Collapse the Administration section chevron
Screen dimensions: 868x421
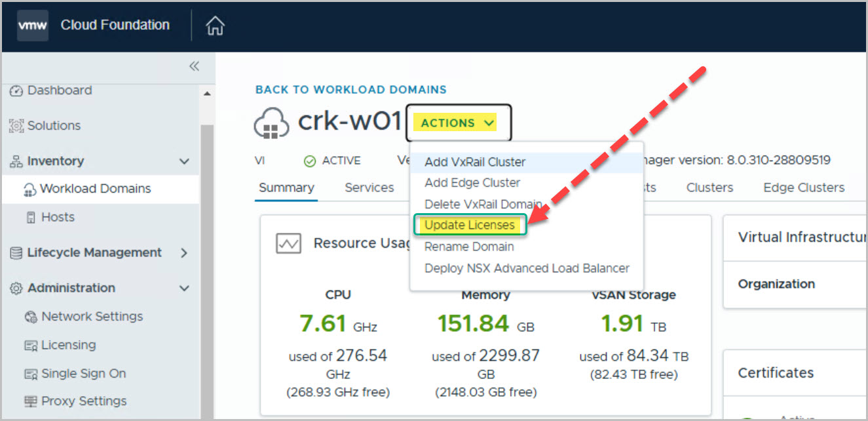(184, 289)
